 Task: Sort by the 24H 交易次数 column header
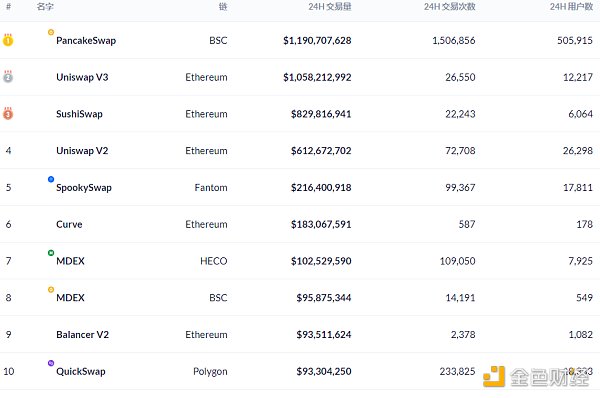(x=450, y=7)
